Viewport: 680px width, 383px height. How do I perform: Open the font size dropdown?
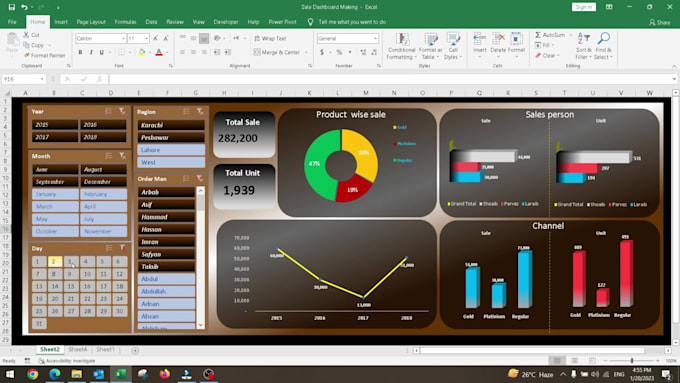[146, 39]
